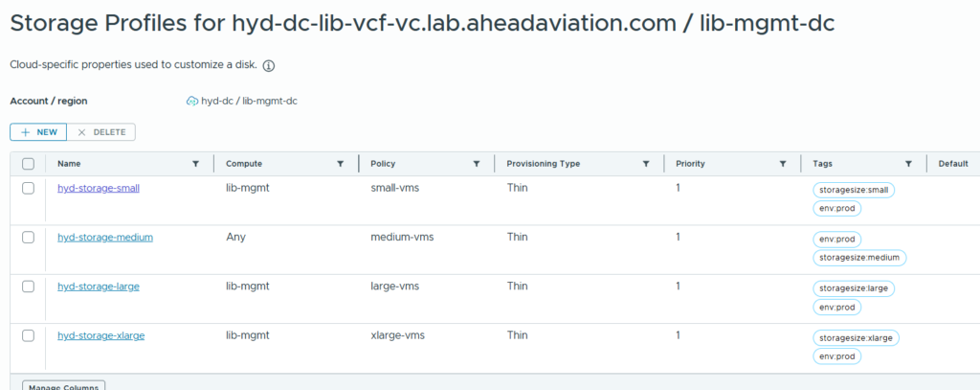
Task: Check the hyd-storage-medium row checkbox
Action: 28,237
